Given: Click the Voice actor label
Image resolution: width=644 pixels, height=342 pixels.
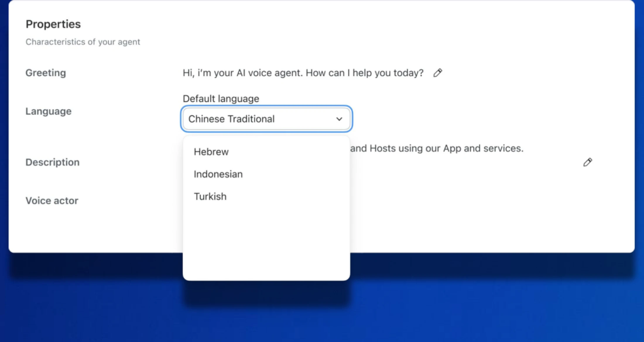Looking at the screenshot, I should coord(52,201).
